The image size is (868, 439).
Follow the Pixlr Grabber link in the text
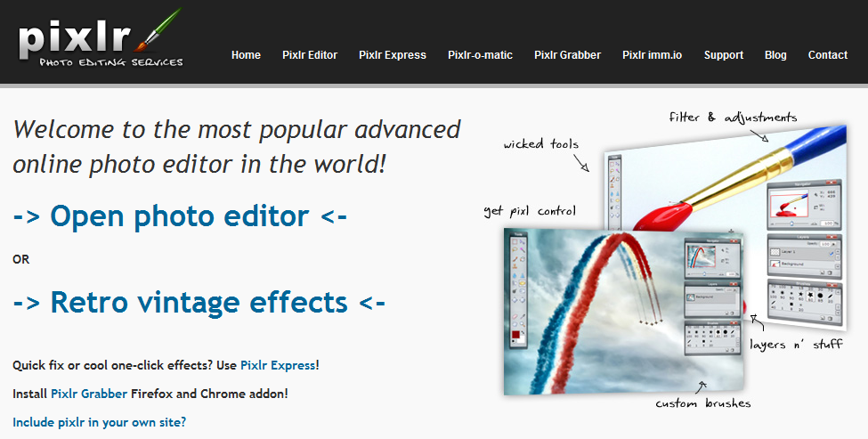coord(89,394)
